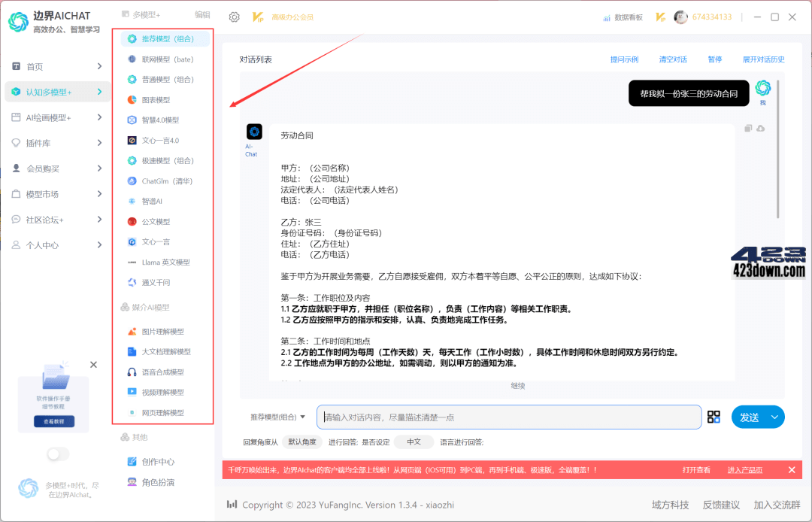
Task: Select the 公文模型 red icon
Action: [x=132, y=221]
